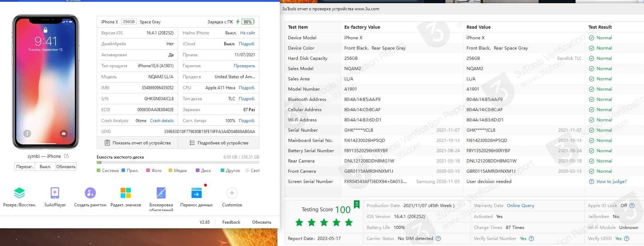
Task: Click the teal Другое legend swatch
Action: (x=222, y=171)
